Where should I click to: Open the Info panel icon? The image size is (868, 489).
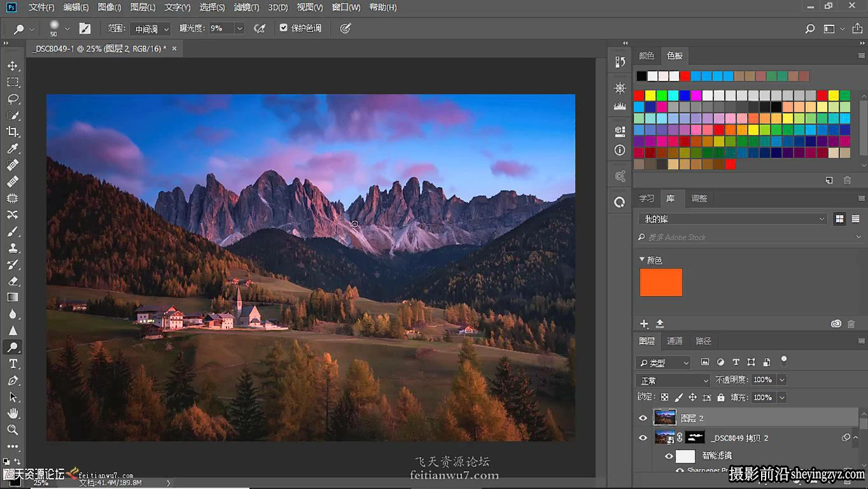(620, 150)
